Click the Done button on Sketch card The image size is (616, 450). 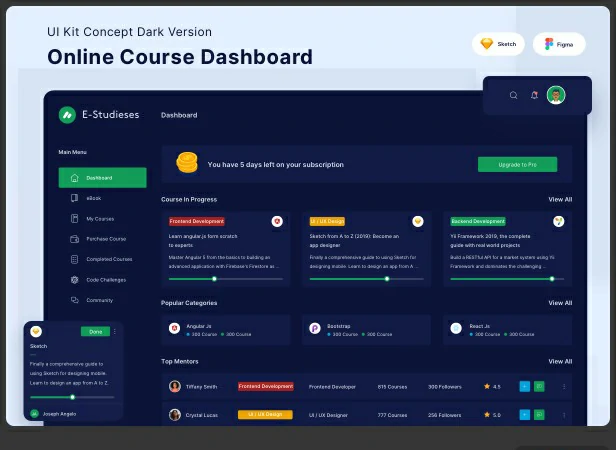95,332
